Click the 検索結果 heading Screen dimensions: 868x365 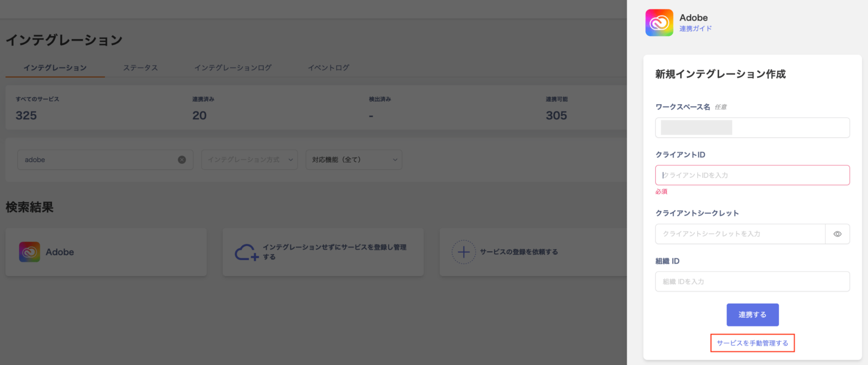point(29,207)
